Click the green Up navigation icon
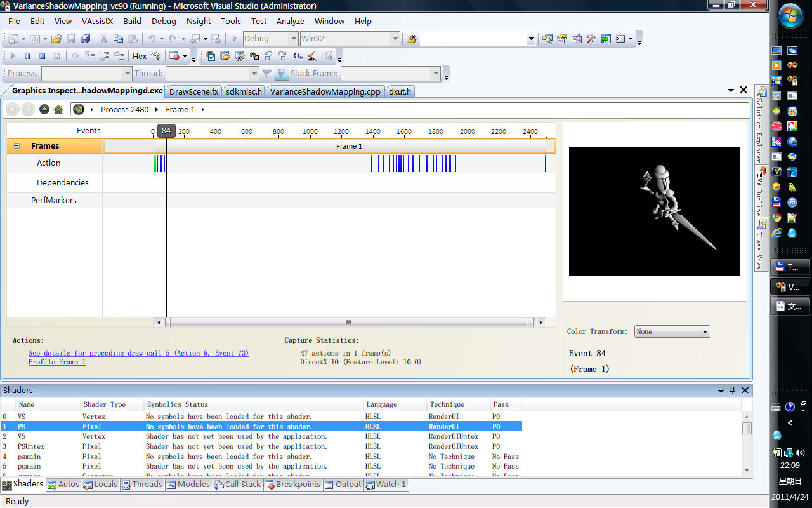The image size is (812, 508). coord(44,109)
